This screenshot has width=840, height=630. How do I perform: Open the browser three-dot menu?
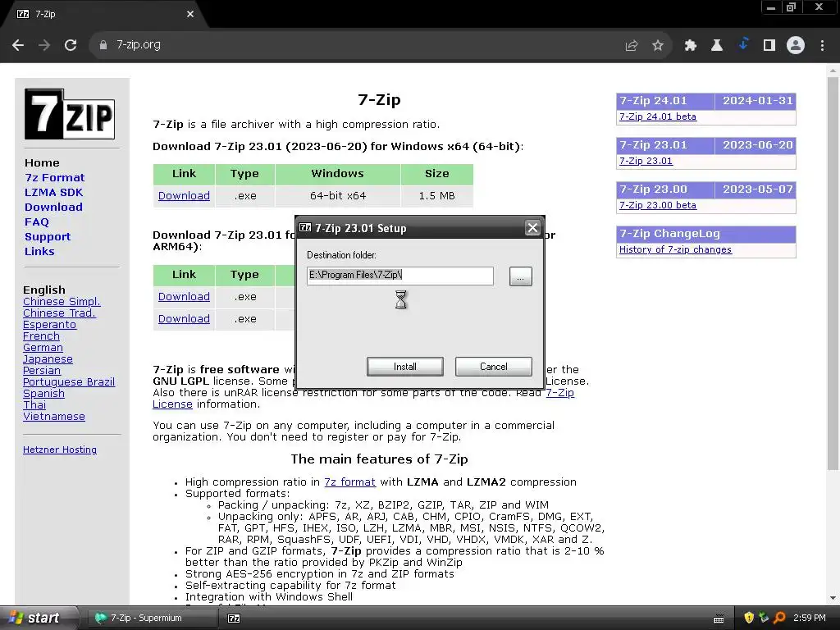[822, 46]
